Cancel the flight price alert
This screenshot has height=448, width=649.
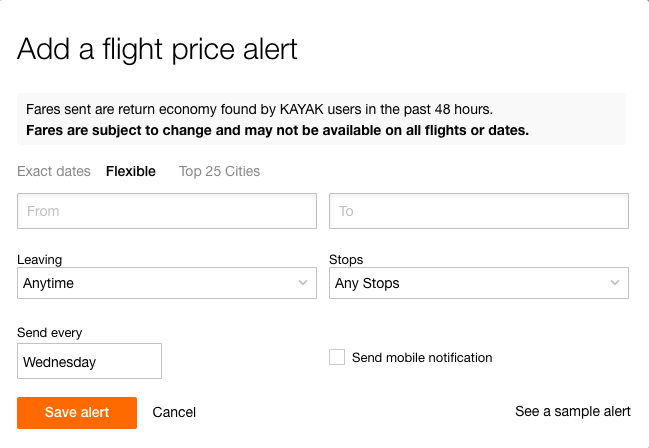(x=174, y=412)
